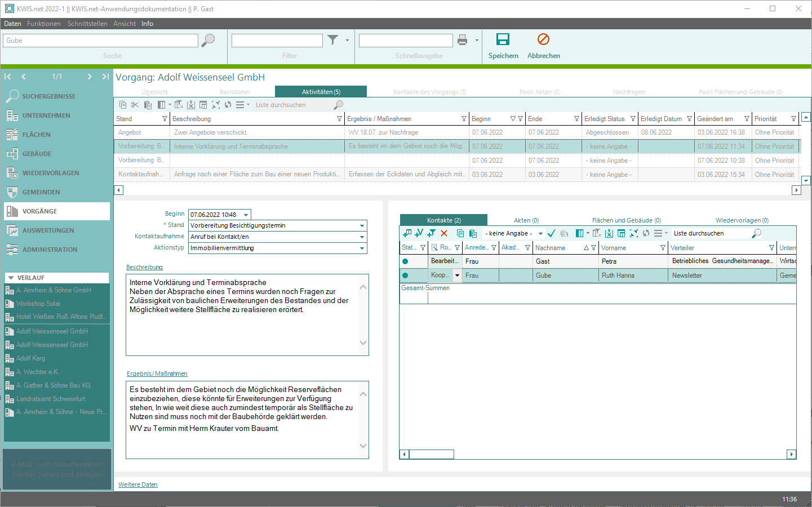Click the magnifier beside contacts Liste durchsuchen
Viewport: 812px width, 507px height.
[x=756, y=233]
